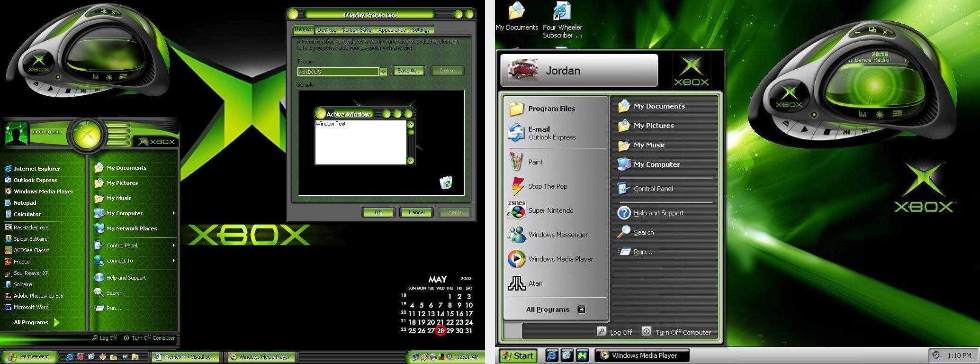Click the Start button beside 1:10 PM taskbar

pyautogui.click(x=518, y=355)
